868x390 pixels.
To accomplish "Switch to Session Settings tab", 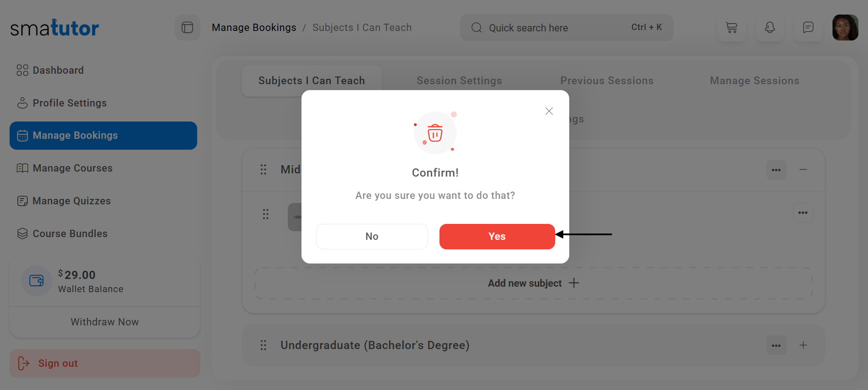I will [459, 81].
